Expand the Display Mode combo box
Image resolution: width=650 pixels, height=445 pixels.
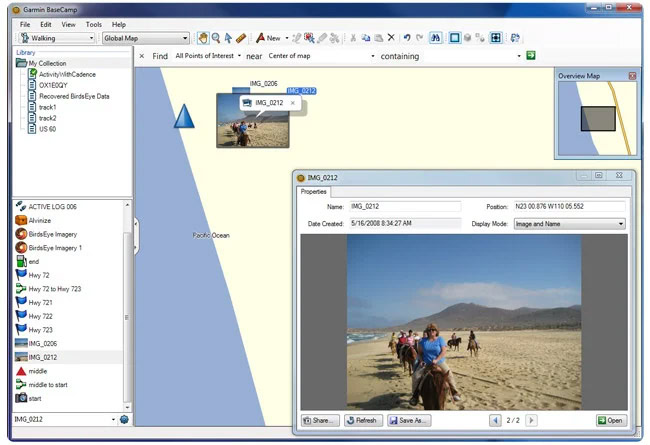coord(570,224)
